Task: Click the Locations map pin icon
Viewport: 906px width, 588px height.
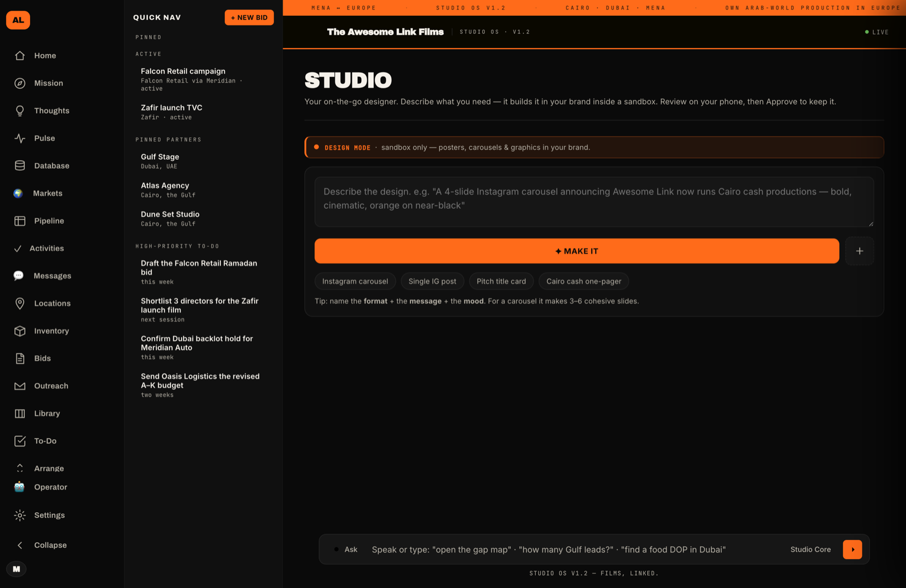Action: pos(20,303)
